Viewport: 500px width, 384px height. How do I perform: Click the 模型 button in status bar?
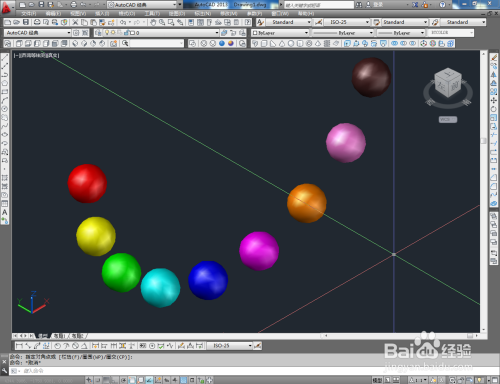377,380
